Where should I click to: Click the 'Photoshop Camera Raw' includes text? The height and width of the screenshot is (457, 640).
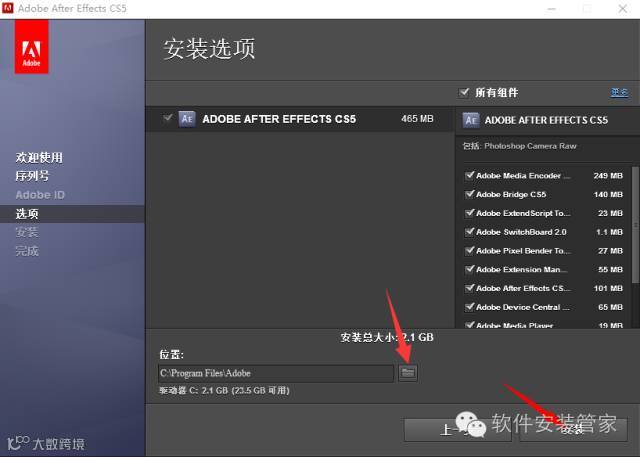tap(530, 146)
